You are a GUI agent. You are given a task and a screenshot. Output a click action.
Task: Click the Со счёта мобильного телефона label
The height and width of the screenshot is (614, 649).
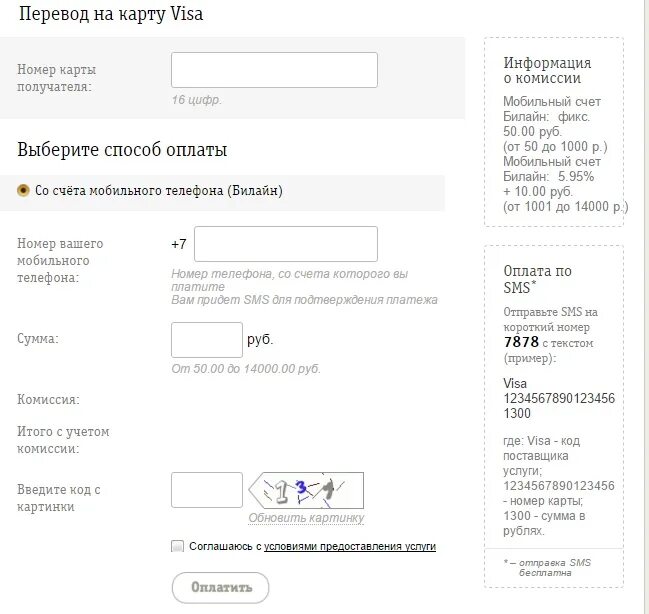[159, 190]
